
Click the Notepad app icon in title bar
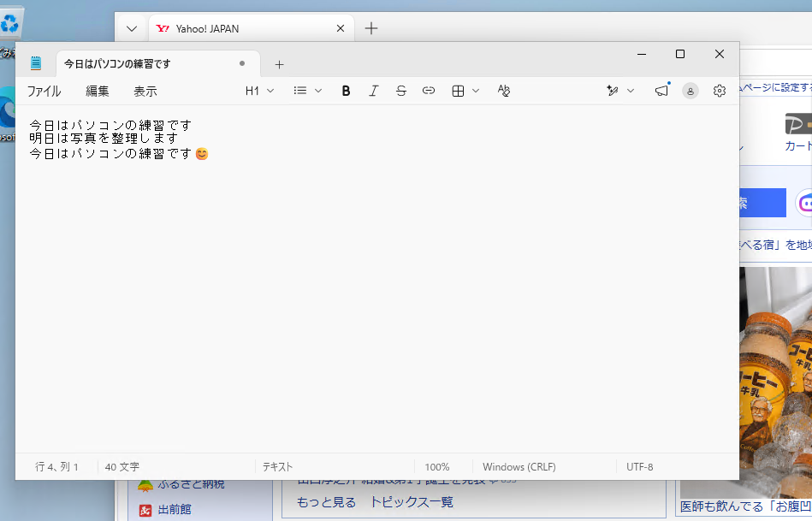36,63
